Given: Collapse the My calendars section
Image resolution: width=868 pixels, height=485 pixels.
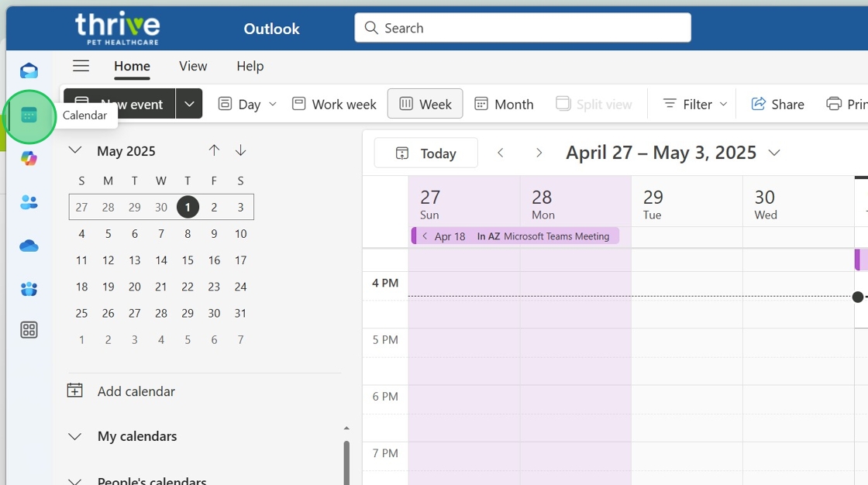Looking at the screenshot, I should [75, 436].
